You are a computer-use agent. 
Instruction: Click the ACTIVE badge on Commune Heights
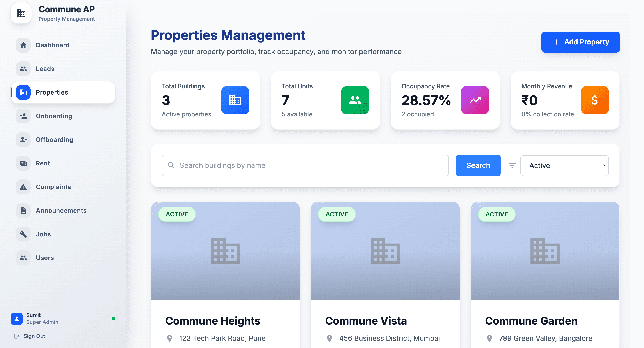177,214
